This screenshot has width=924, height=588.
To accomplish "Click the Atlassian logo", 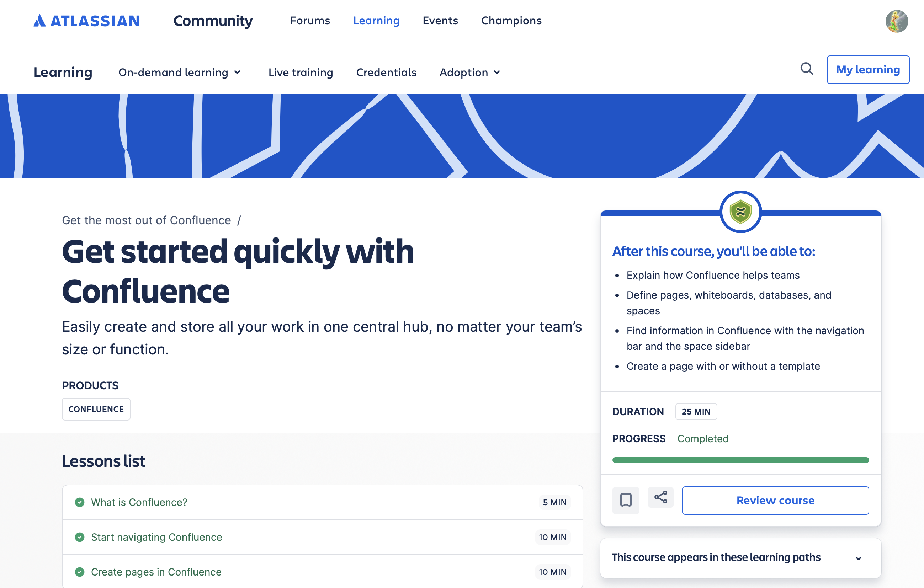I will pos(86,21).
